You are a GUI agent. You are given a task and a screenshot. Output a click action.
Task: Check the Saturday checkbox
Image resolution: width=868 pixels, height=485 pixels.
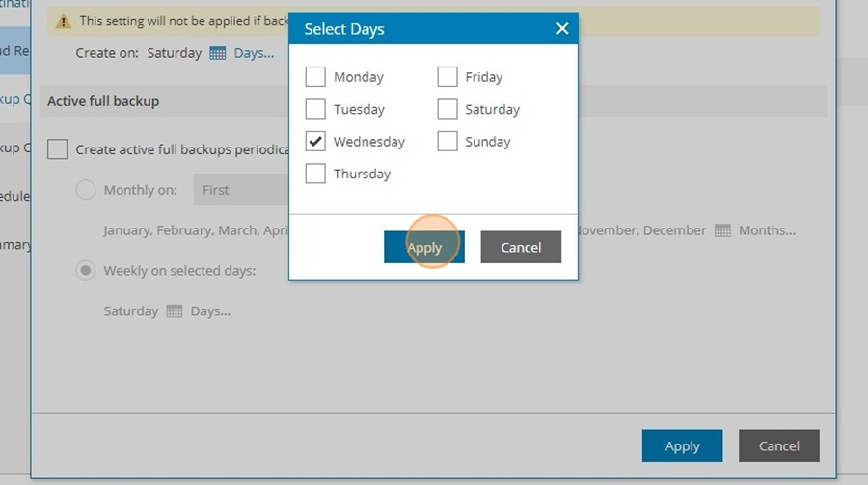click(x=448, y=109)
